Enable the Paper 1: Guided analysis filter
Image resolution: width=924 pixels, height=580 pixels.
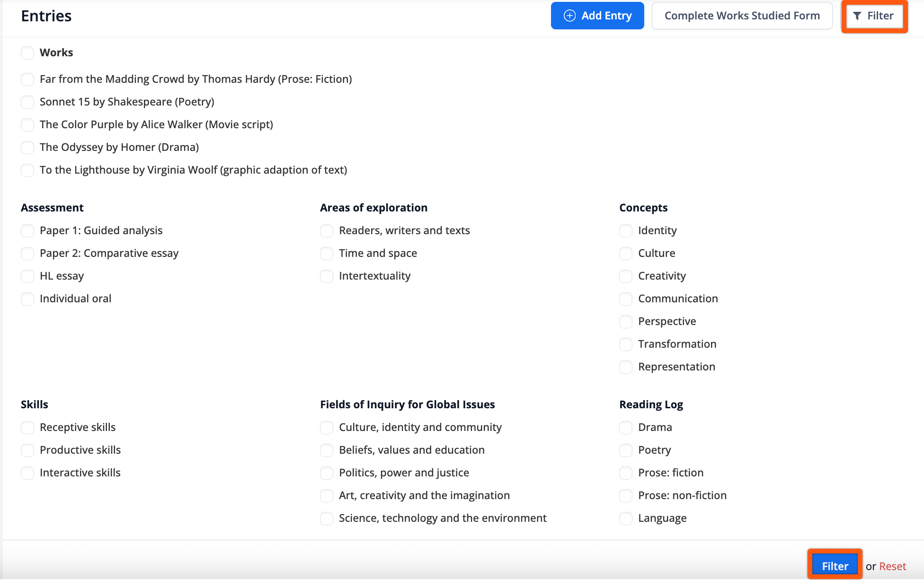click(27, 230)
